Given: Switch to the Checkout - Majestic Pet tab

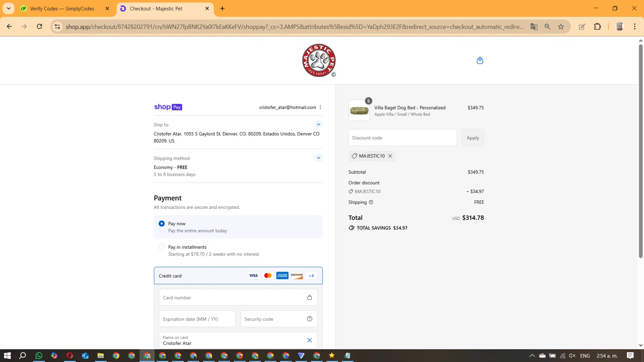Looking at the screenshot, I should coord(156,9).
